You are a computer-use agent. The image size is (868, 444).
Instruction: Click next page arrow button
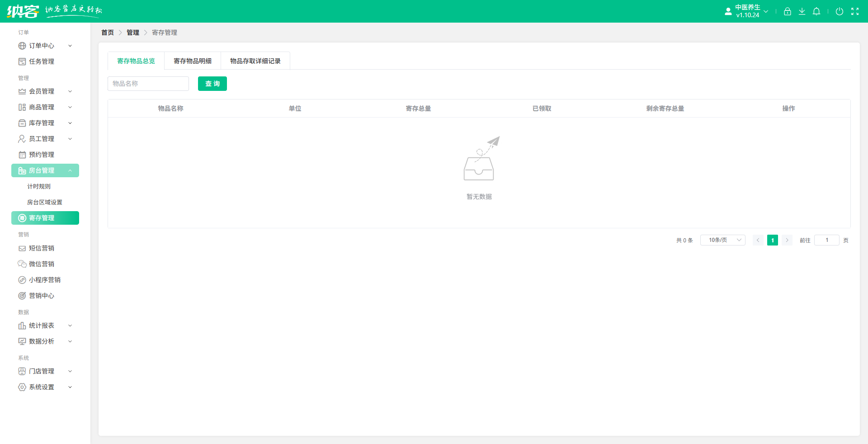(x=787, y=240)
